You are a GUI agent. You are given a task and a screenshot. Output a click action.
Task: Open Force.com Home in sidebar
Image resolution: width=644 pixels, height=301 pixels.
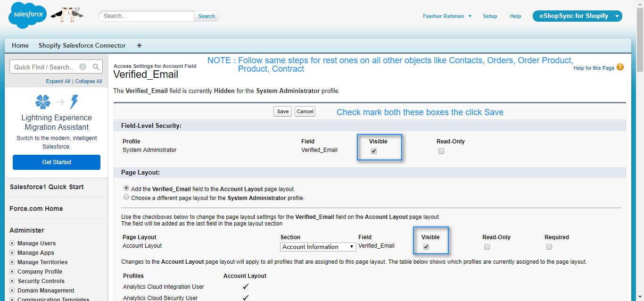click(x=36, y=209)
